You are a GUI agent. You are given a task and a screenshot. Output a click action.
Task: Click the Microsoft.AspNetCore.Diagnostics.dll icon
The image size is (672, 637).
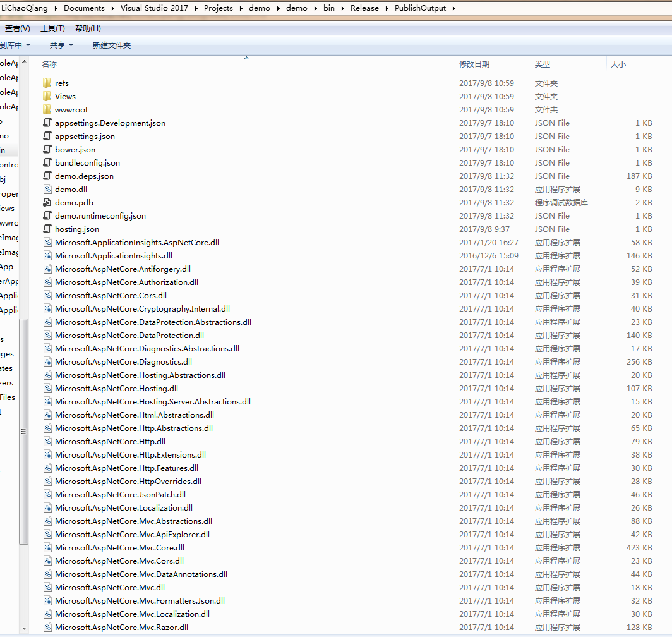pyautogui.click(x=47, y=362)
